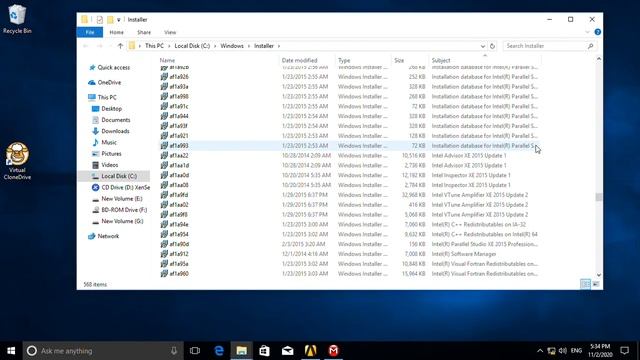
Task: Switch to Details view layout button
Action: point(585,284)
